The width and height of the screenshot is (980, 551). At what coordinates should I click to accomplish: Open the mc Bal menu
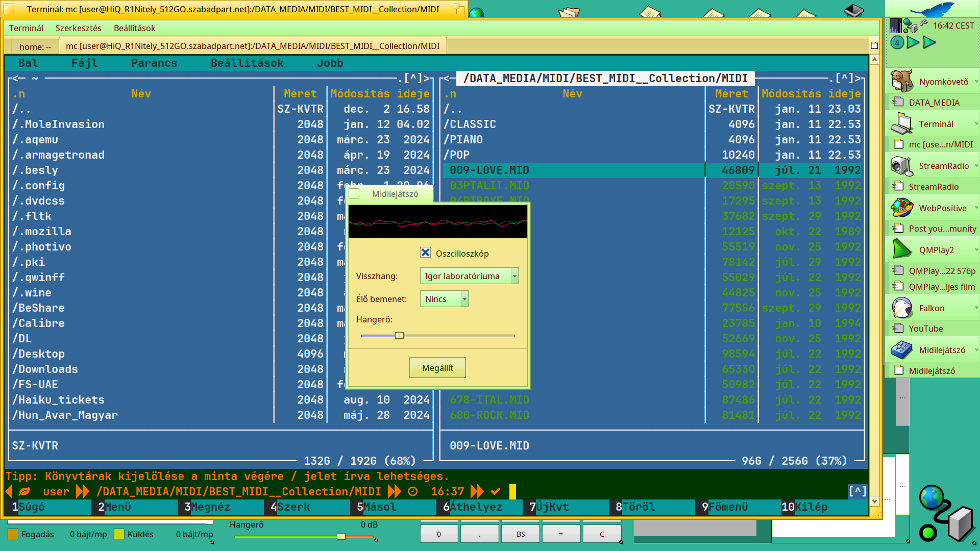tap(28, 63)
